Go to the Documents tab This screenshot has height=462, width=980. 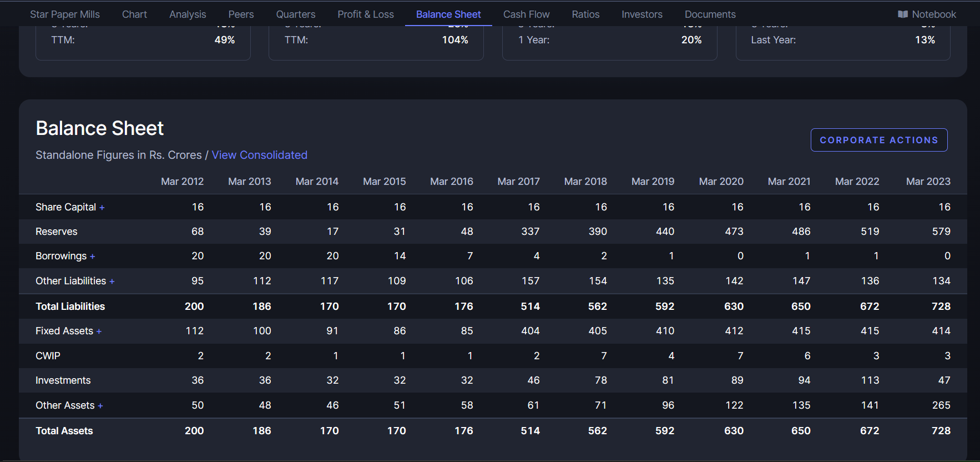(x=710, y=14)
